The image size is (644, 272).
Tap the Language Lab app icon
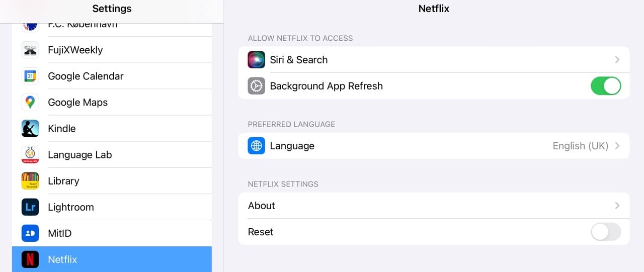coord(30,154)
